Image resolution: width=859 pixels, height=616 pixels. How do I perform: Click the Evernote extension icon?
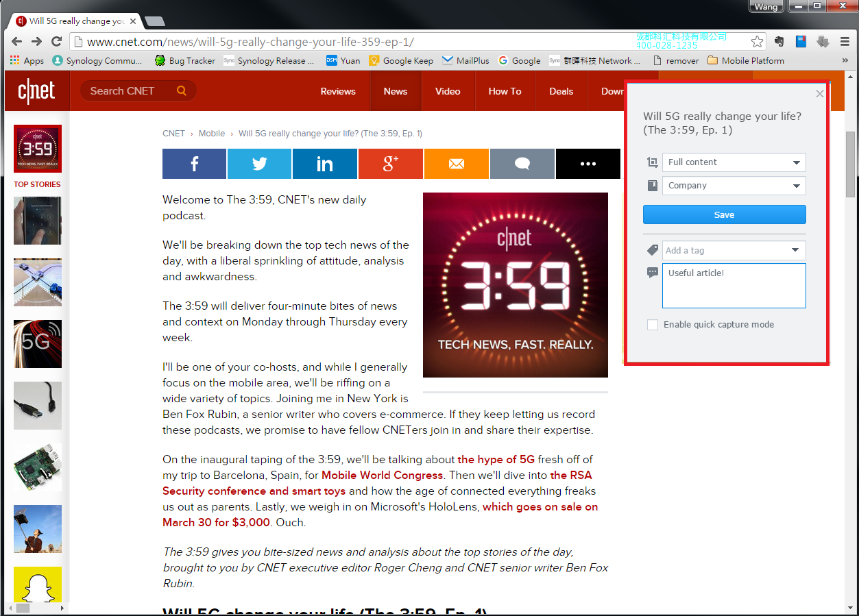click(x=779, y=42)
